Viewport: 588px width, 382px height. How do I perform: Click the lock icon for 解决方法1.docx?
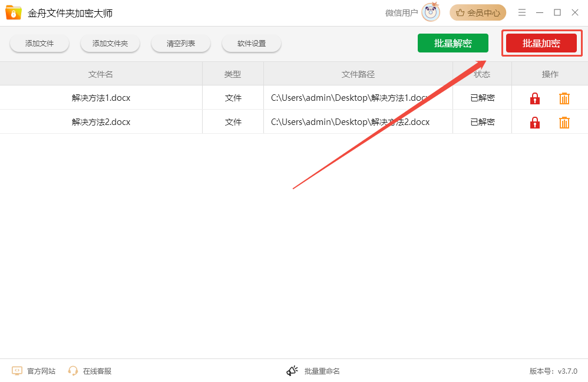coord(535,98)
